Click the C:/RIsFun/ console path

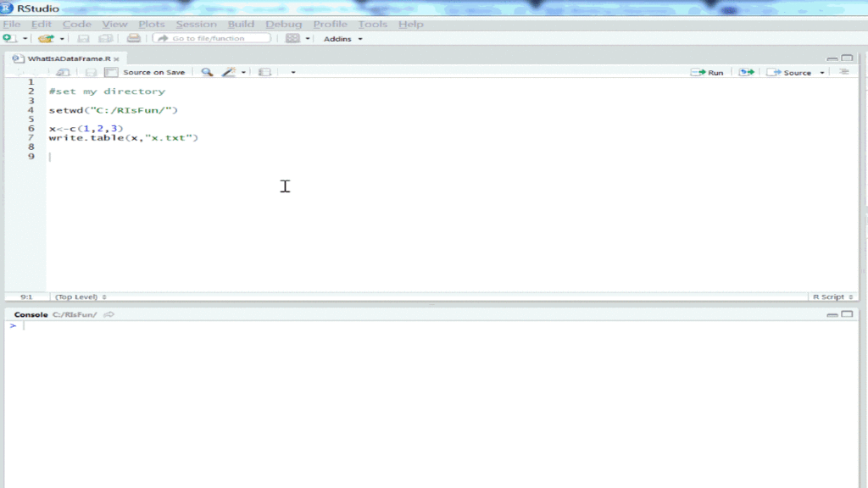(75, 314)
